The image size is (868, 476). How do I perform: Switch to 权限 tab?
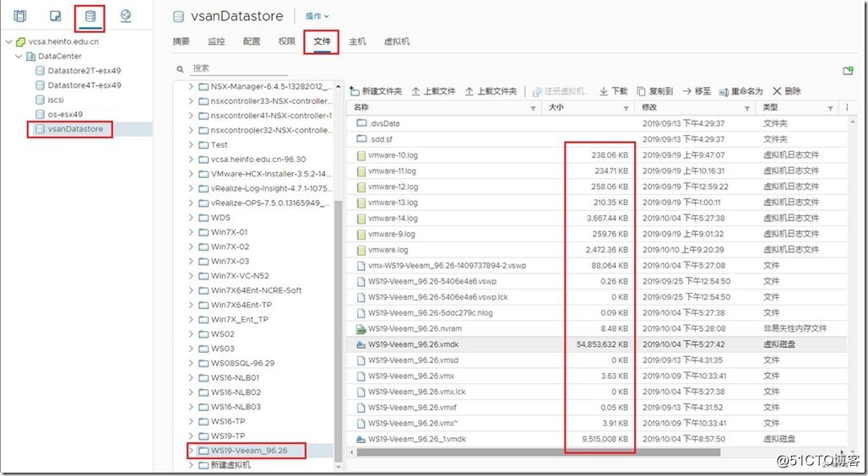(287, 41)
